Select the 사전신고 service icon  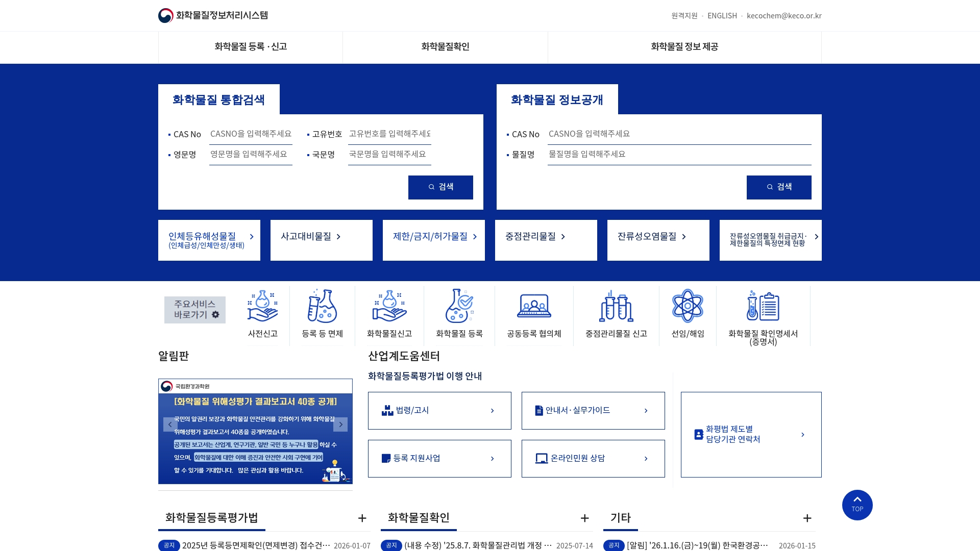pyautogui.click(x=262, y=306)
